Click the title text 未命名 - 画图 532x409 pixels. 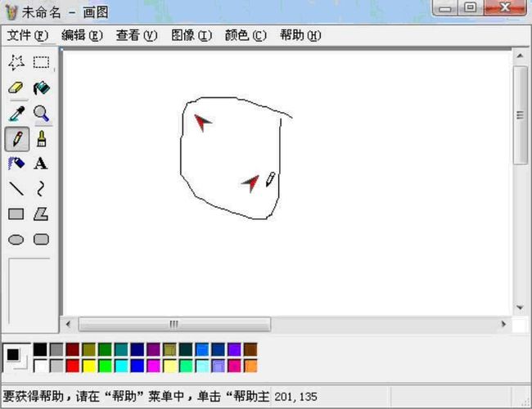(x=65, y=12)
